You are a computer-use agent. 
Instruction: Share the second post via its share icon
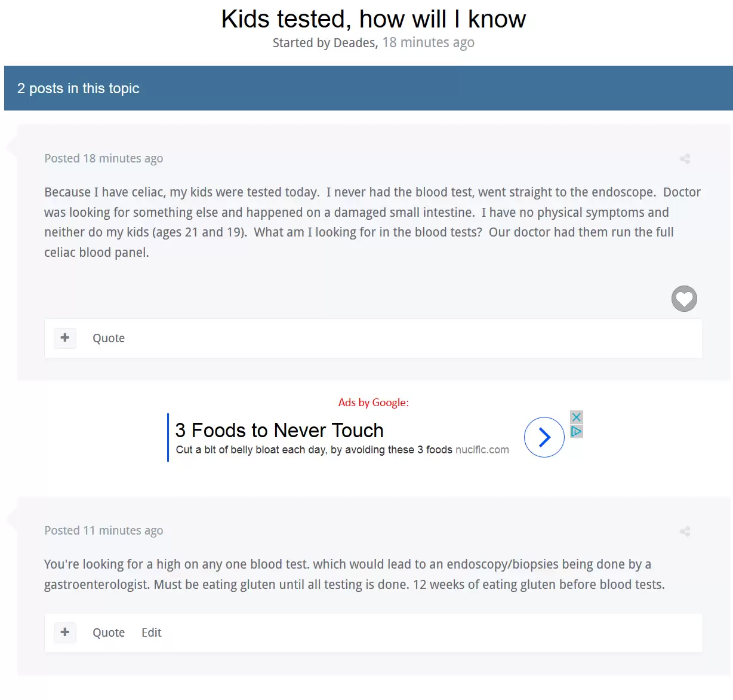click(x=685, y=532)
